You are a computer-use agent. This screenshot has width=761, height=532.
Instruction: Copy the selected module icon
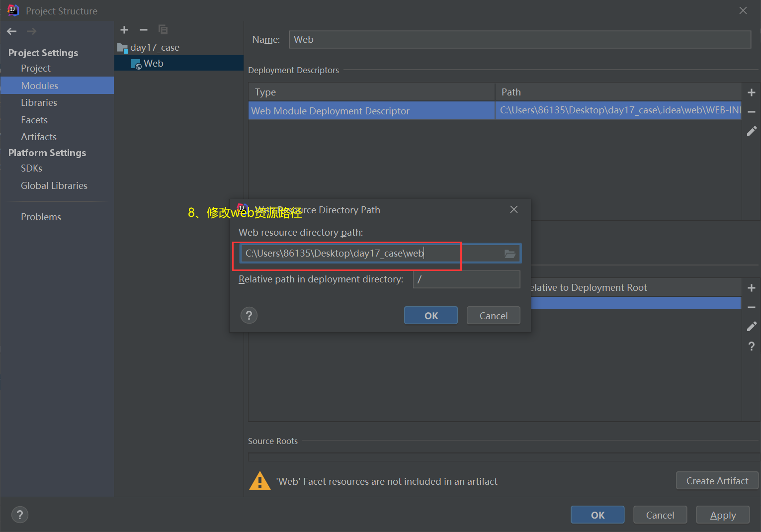(x=163, y=30)
